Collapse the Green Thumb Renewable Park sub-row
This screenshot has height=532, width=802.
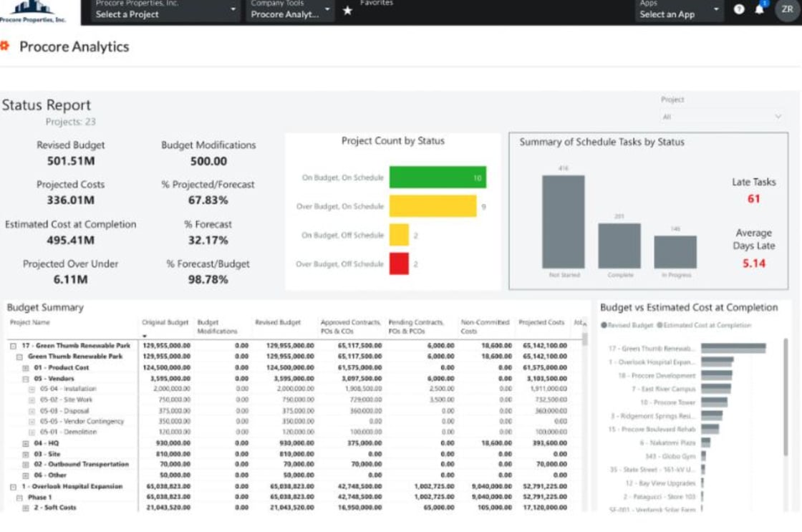coord(19,357)
